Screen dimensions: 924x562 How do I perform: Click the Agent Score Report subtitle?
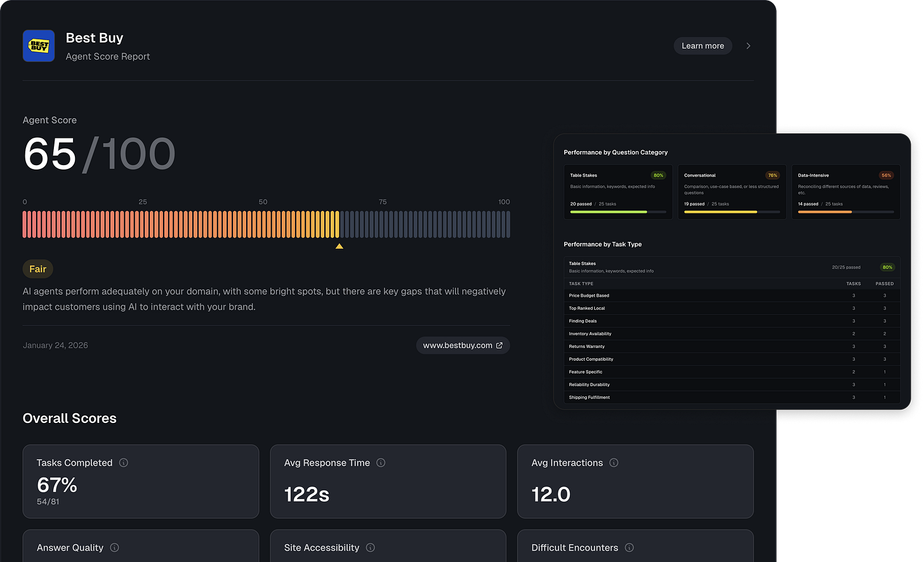pyautogui.click(x=108, y=57)
